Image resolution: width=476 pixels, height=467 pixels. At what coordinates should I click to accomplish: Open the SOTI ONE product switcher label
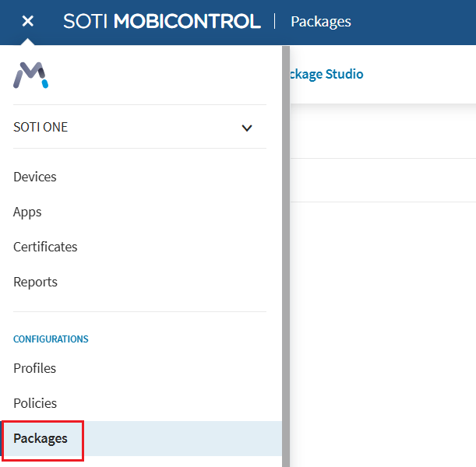pos(41,127)
